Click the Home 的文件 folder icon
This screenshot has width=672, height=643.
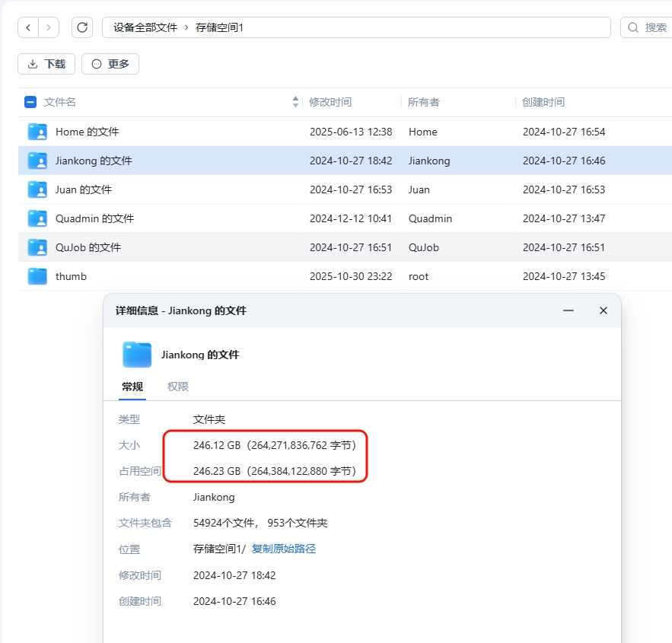pyautogui.click(x=37, y=132)
